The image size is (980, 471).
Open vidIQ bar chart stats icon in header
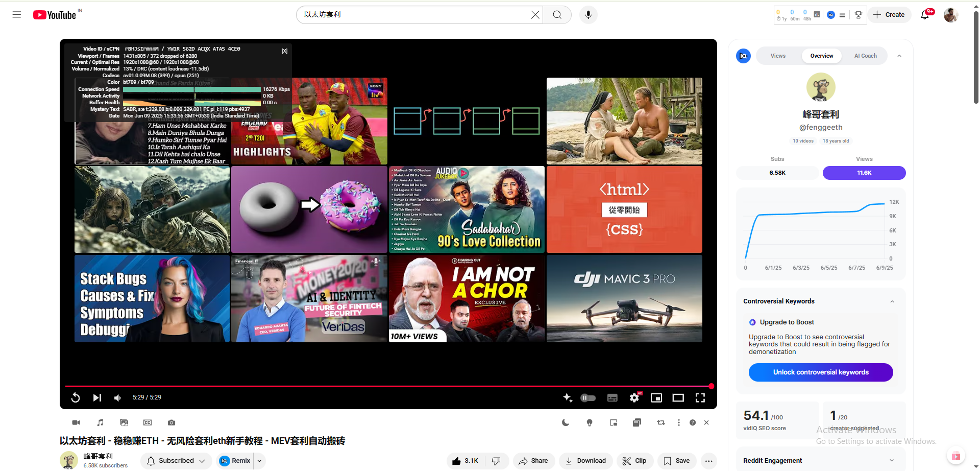click(817, 15)
